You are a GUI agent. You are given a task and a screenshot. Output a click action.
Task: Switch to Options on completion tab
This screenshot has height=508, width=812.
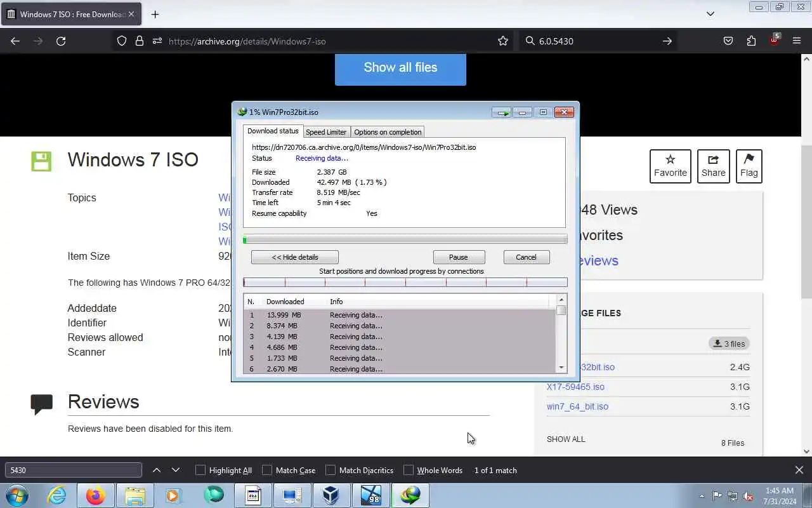tap(388, 132)
